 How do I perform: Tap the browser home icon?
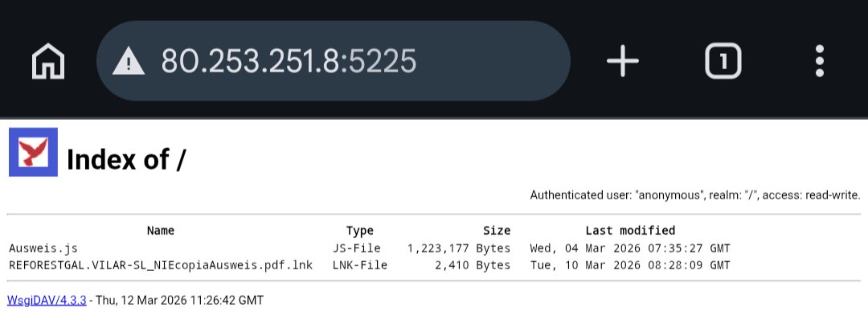[48, 61]
